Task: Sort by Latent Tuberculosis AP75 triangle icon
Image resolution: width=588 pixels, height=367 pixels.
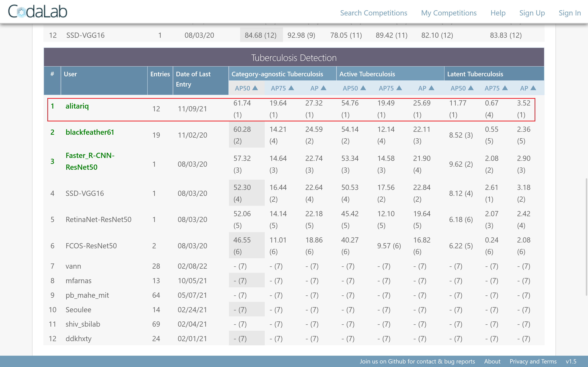Action: tap(505, 88)
